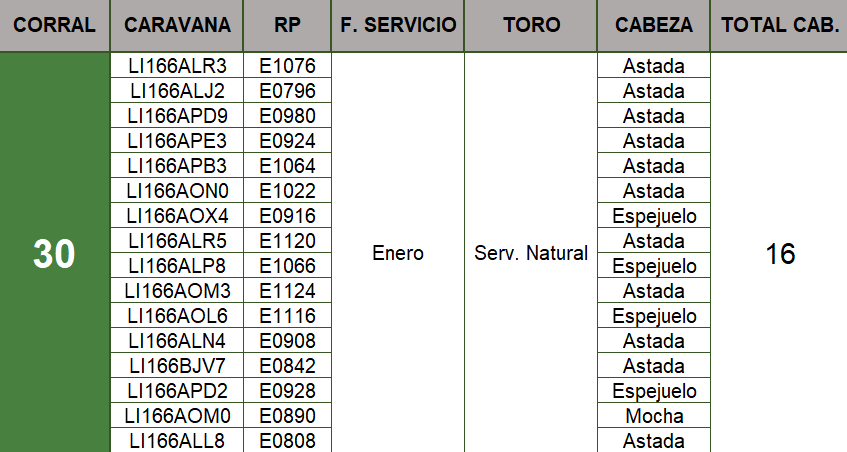Screen dimensions: 847x452
Task: Click the Enero service date cell
Action: coord(397,254)
